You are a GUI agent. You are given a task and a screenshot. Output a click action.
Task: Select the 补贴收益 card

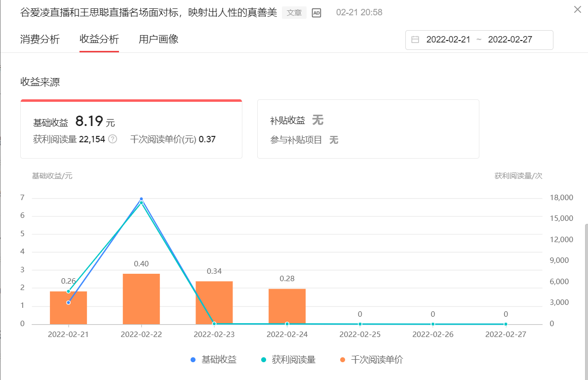(x=368, y=129)
